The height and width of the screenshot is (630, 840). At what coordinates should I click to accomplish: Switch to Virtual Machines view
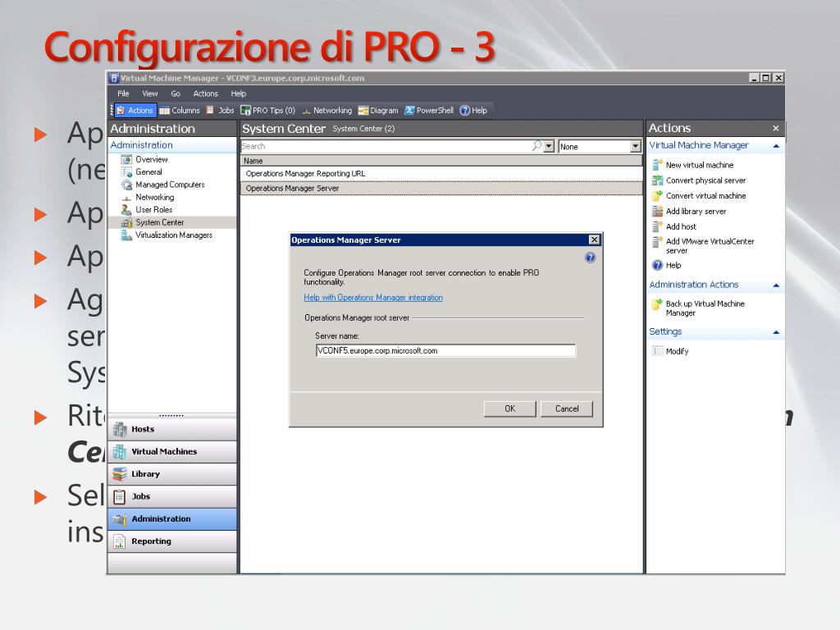point(172,452)
